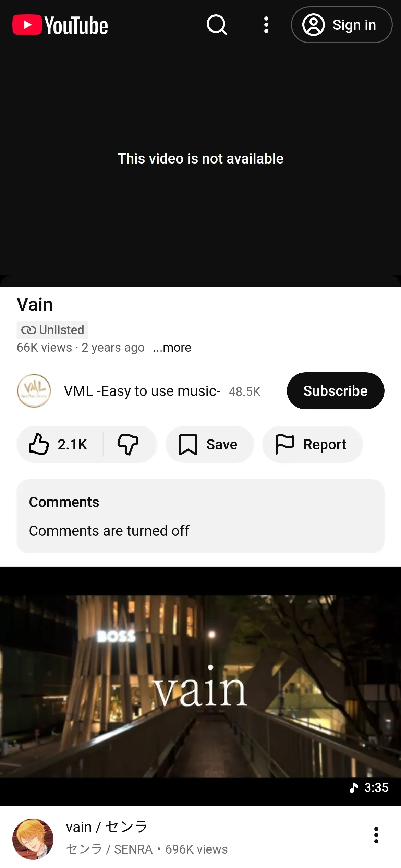Click the 3:35 duration badge on thumbnail

pos(369,788)
